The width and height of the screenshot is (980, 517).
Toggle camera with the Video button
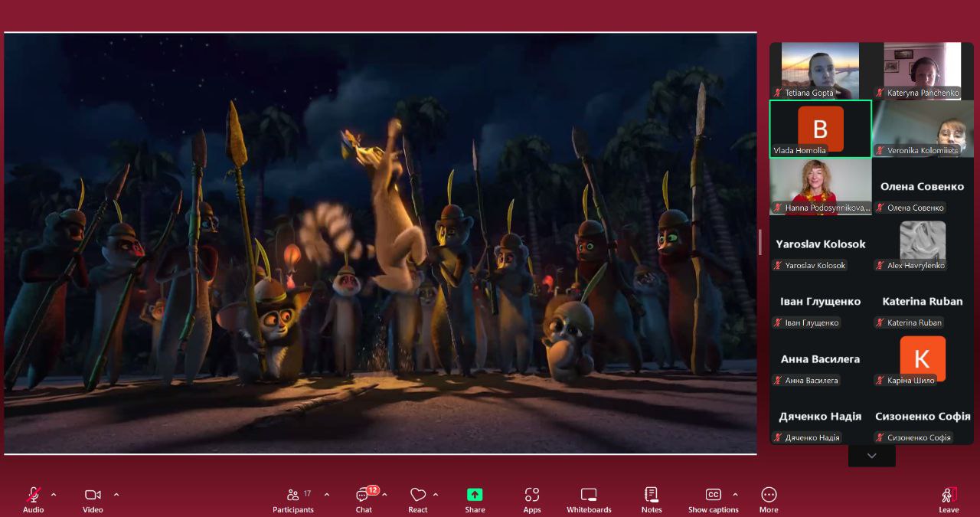point(93,499)
